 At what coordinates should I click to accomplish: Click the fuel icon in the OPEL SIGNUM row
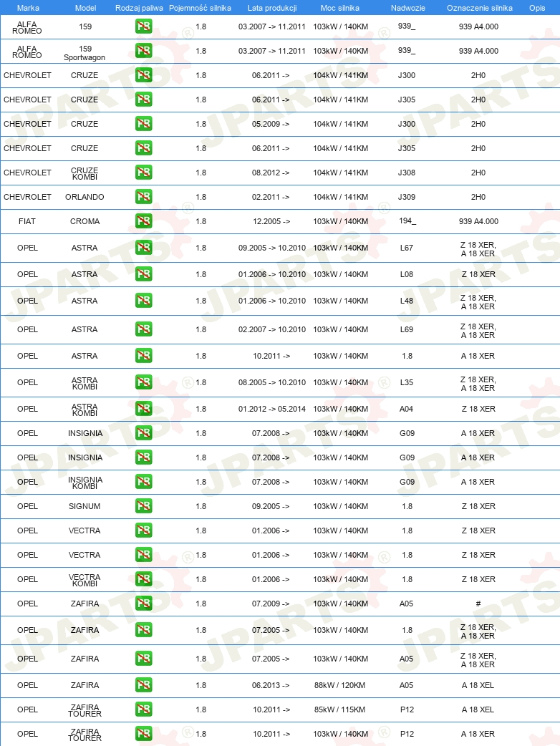pos(144,505)
